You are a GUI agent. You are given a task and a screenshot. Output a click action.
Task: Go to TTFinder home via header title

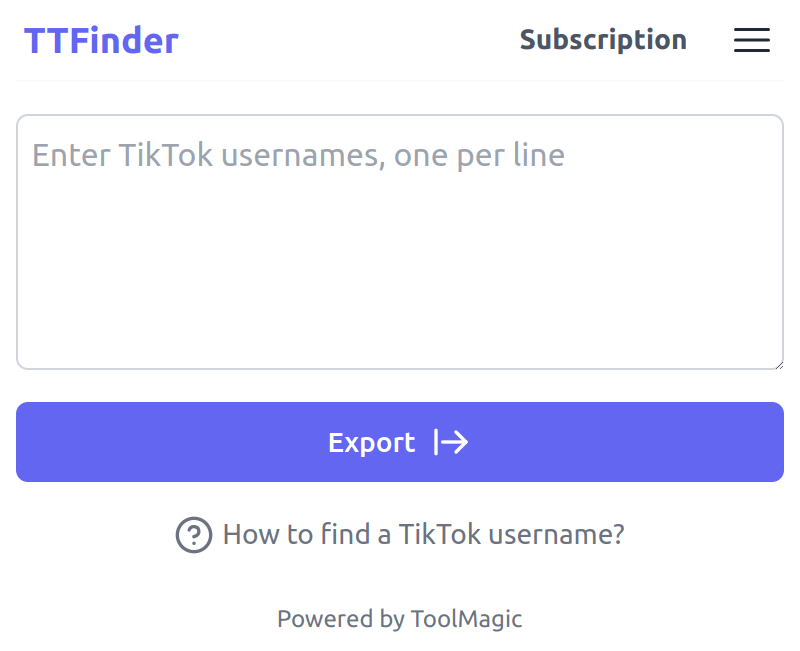[x=101, y=41]
